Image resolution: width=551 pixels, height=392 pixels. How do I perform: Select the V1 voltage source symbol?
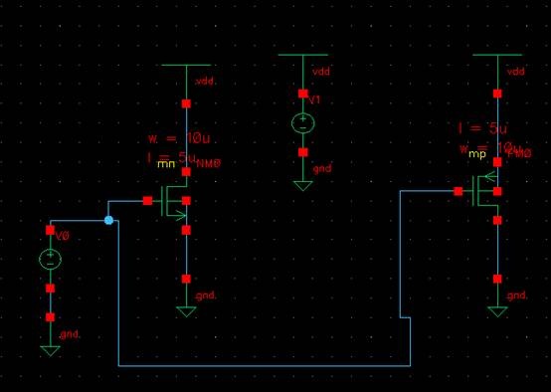point(303,123)
